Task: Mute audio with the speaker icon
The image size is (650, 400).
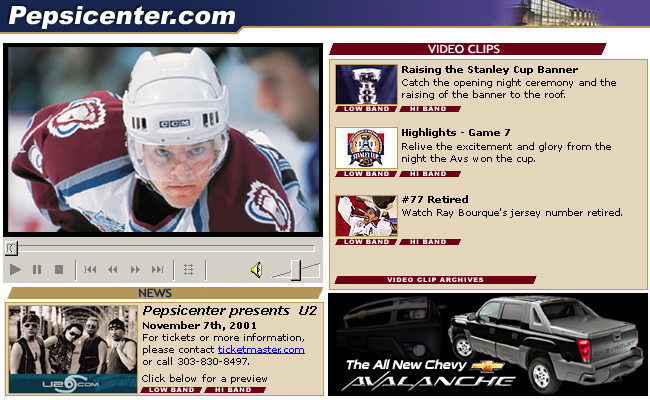Action: 257,270
